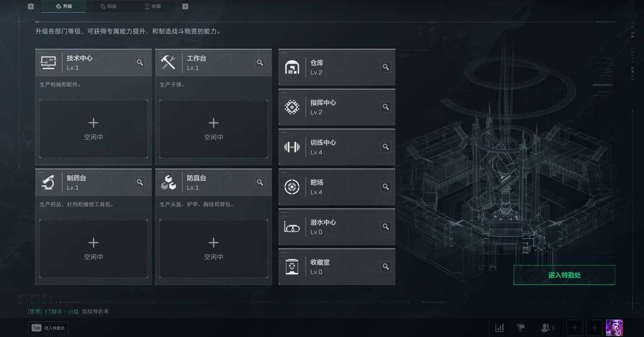The image size is (644, 337).
Task: Open the 收藏 tab
Action: coord(153,6)
